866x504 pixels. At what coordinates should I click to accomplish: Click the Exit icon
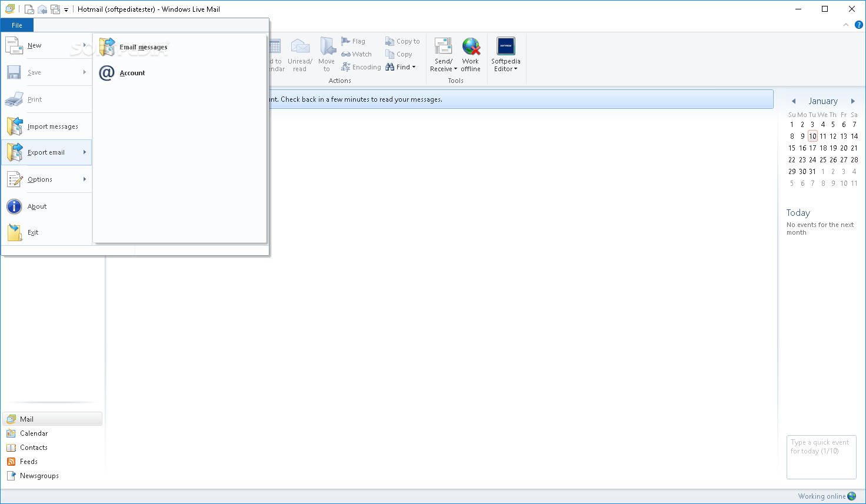pos(15,232)
